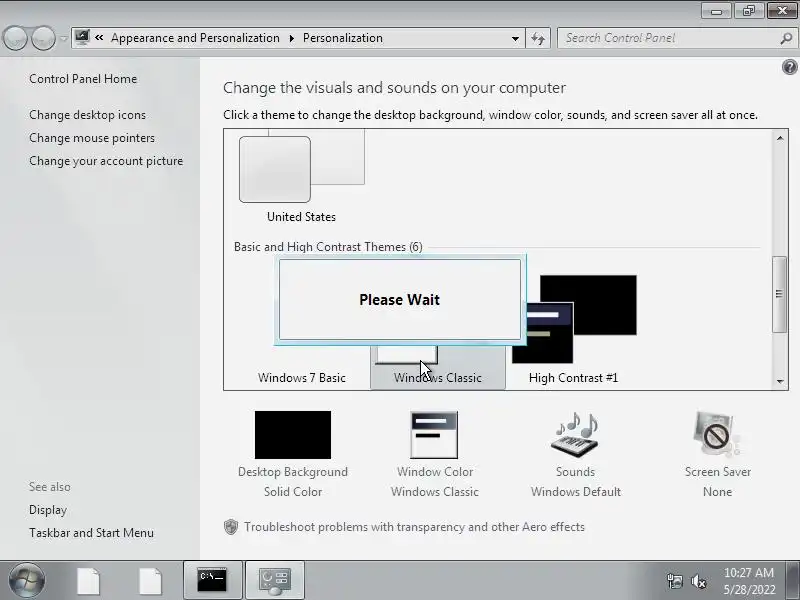
Task: Open Change mouse pointers link
Action: pos(92,138)
